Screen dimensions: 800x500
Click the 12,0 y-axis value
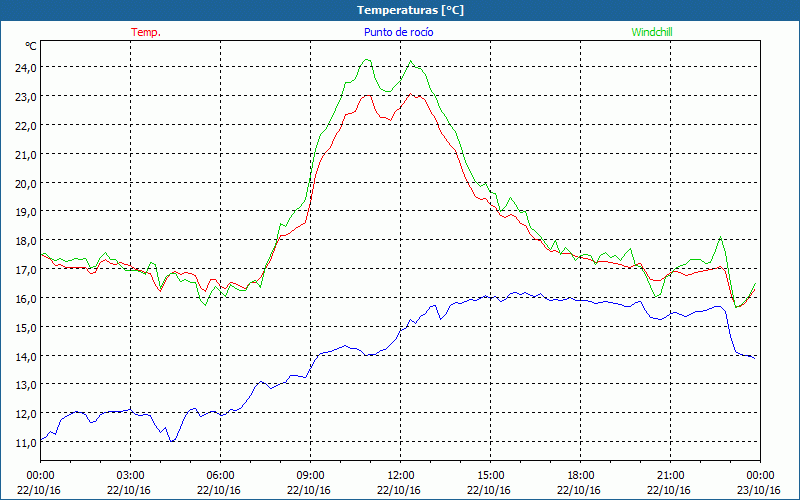(26, 414)
